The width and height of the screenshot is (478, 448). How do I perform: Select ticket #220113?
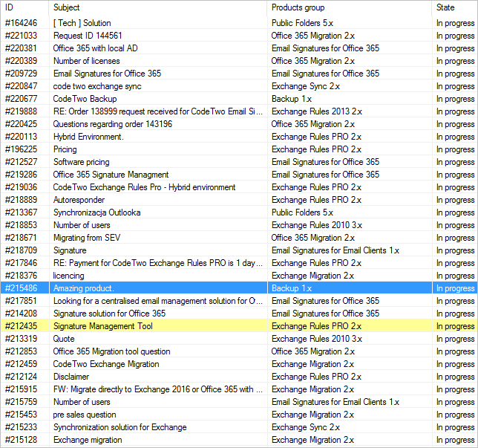click(21, 137)
